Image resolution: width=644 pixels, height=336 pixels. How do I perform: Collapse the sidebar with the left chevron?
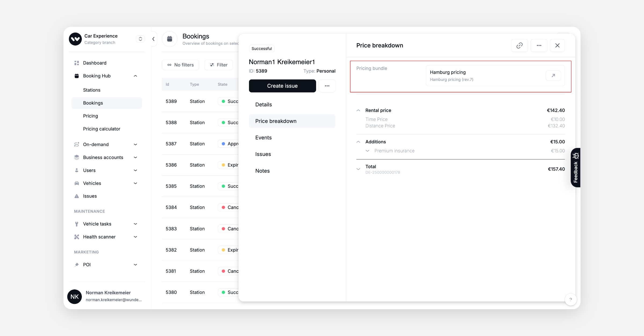point(153,39)
